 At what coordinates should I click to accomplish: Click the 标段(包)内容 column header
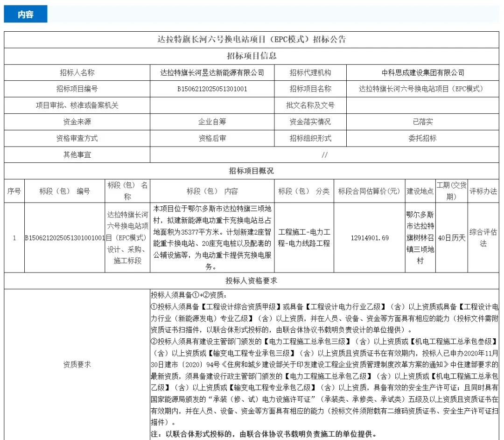tap(212, 191)
